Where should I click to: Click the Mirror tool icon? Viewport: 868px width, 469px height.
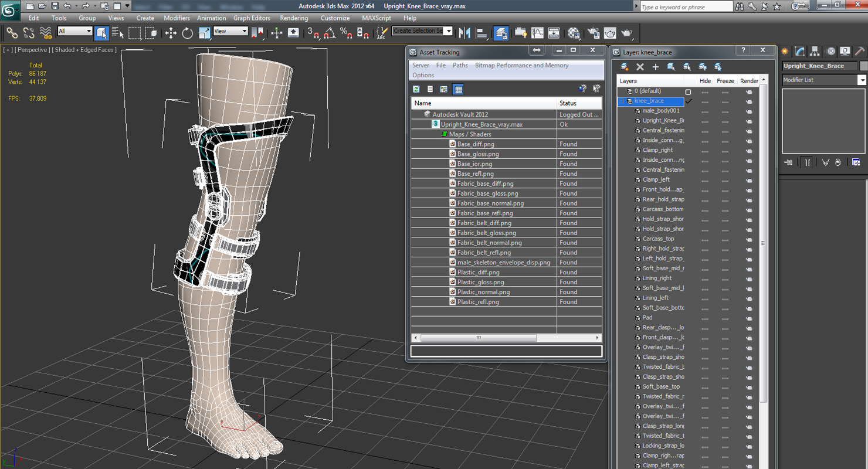[464, 33]
